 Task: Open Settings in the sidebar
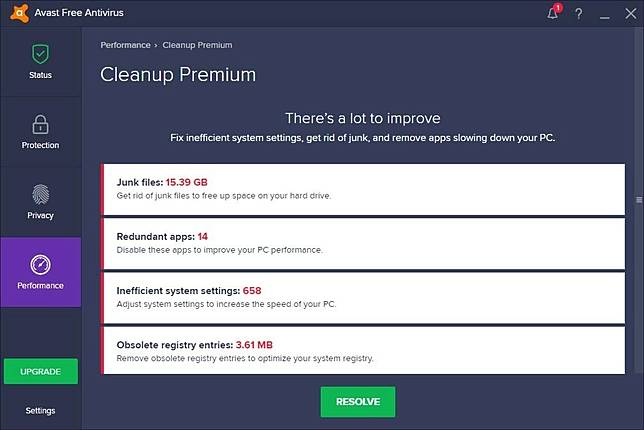click(40, 411)
